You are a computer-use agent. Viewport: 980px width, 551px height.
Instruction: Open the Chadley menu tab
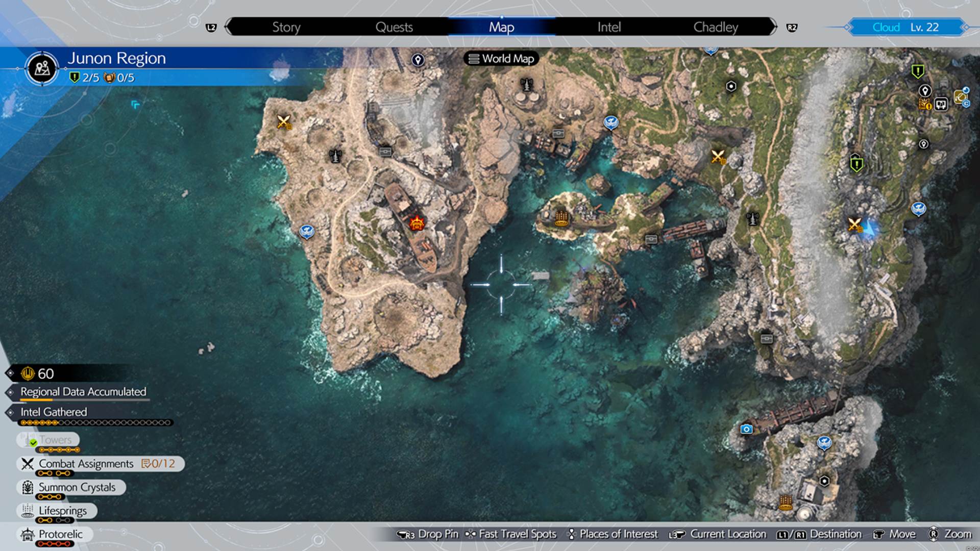coord(716,27)
